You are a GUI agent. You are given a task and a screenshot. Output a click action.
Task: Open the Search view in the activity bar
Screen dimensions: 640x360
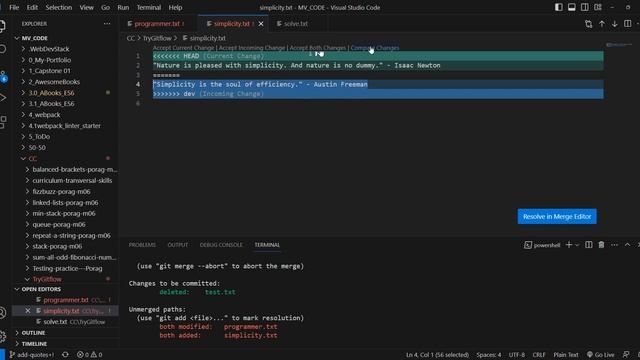coord(2,49)
